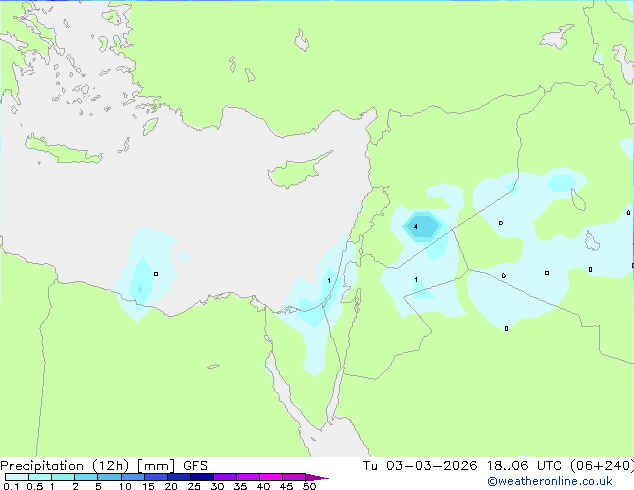Click the lightest 0.1–0.5 mm legend swatch
This screenshot has height=490, width=634.
tap(17, 477)
